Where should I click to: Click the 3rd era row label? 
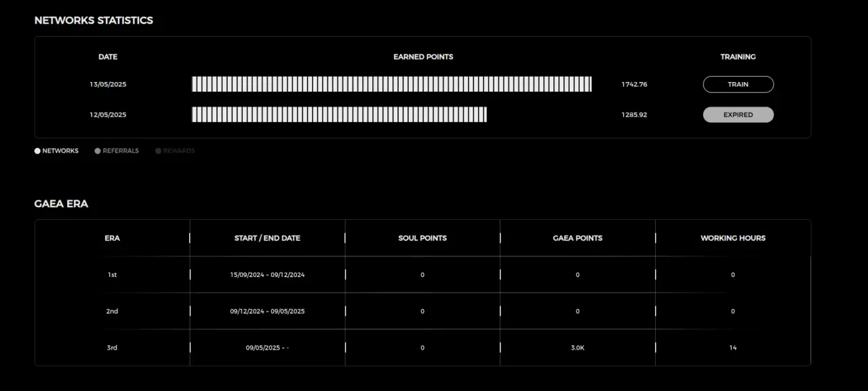coord(112,348)
